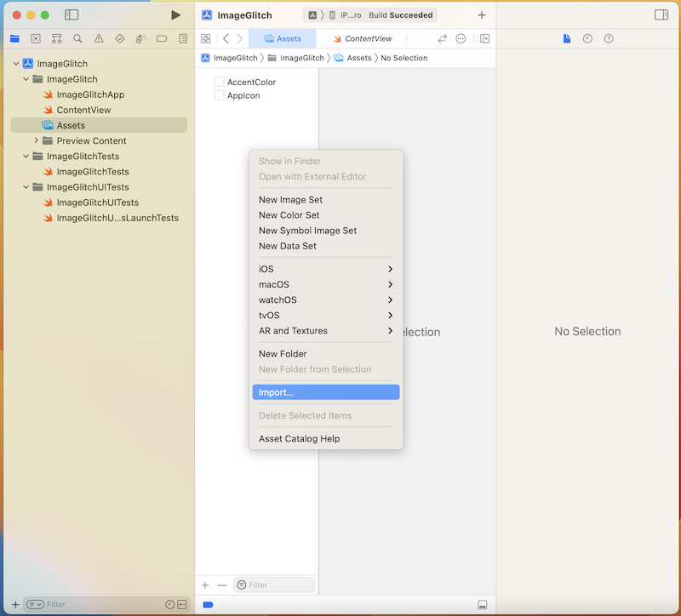This screenshot has width=681, height=616.
Task: Toggle the debug area at bottom
Action: pos(483,605)
